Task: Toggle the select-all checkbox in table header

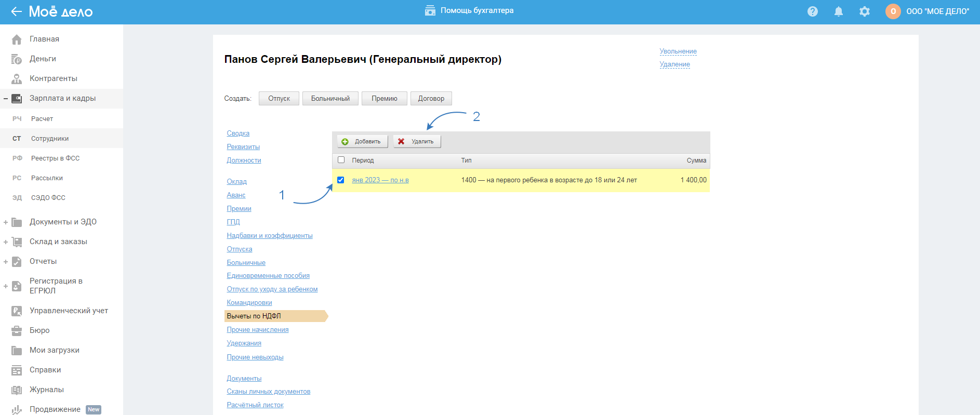Action: tap(341, 160)
